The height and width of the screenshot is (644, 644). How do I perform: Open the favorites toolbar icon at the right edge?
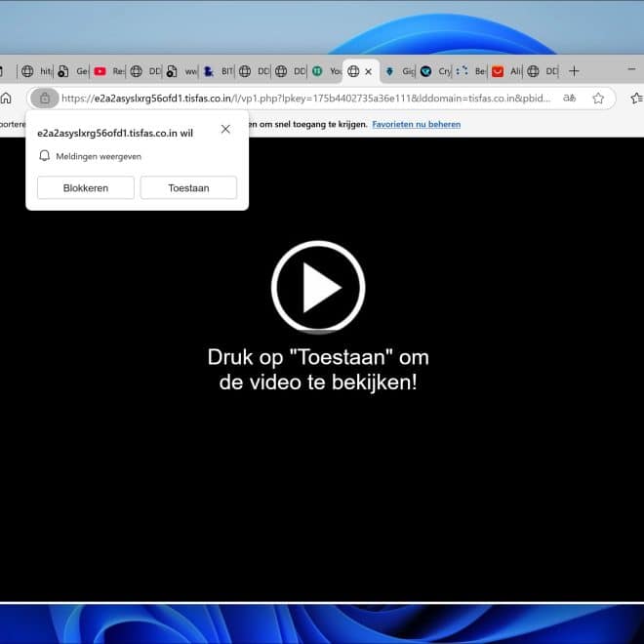click(x=636, y=99)
